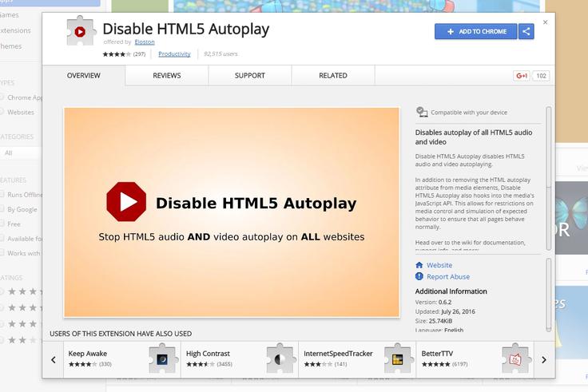The height and width of the screenshot is (392, 588).
Task: Select Themes in the background sidebar
Action: coord(11,46)
